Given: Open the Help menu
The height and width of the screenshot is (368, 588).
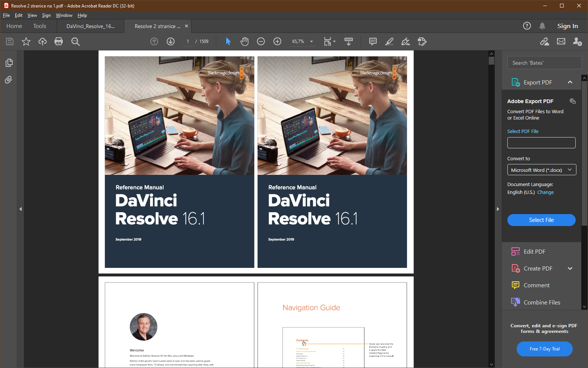Looking at the screenshot, I should pyautogui.click(x=82, y=15).
